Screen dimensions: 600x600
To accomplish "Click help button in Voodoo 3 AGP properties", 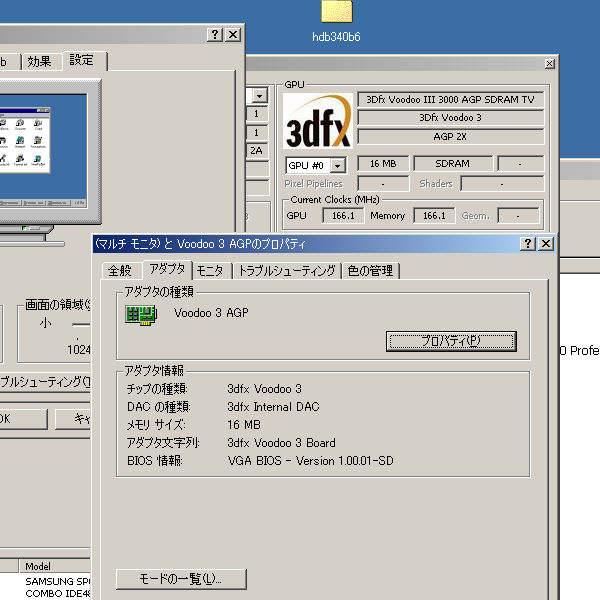I will 528,244.
